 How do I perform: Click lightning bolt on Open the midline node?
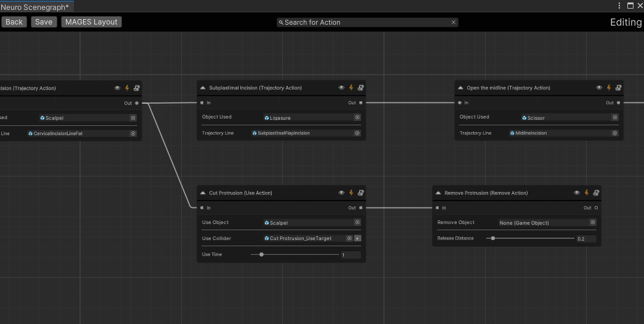[x=609, y=88]
